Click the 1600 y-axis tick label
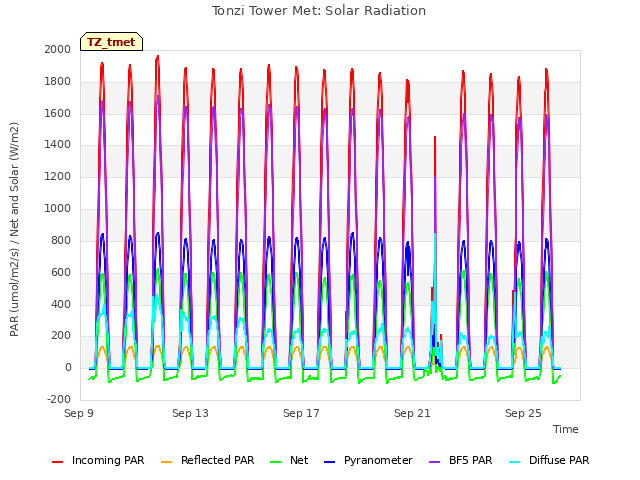This screenshot has width=640, height=480. pyautogui.click(x=58, y=113)
